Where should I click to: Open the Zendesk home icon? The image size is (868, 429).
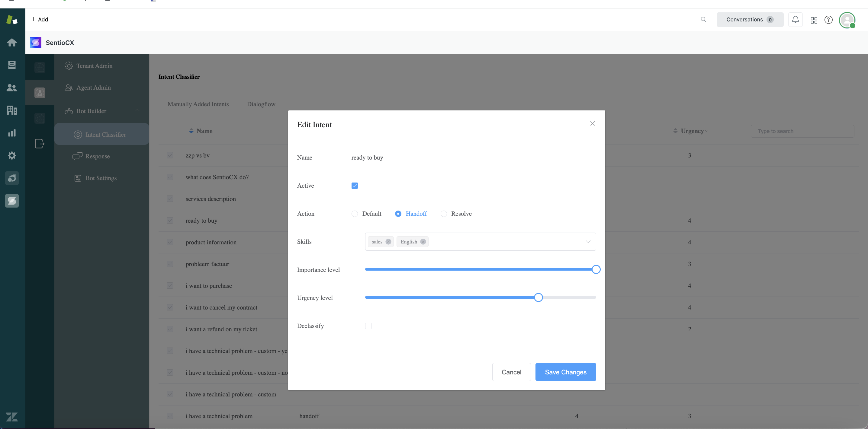pos(12,43)
